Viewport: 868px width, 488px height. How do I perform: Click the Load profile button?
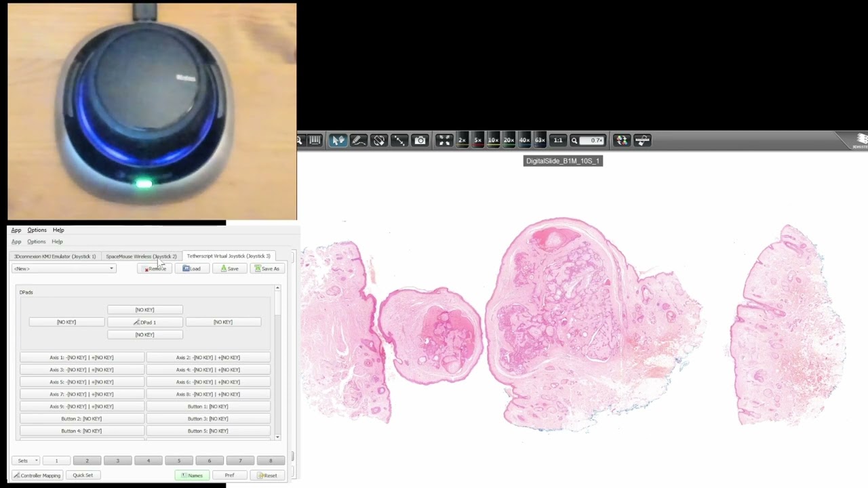192,269
